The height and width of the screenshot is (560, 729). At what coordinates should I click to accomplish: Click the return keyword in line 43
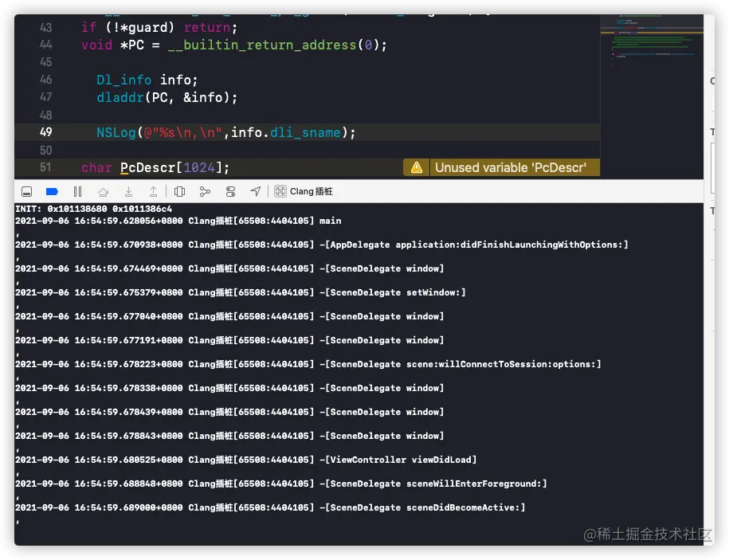(207, 27)
